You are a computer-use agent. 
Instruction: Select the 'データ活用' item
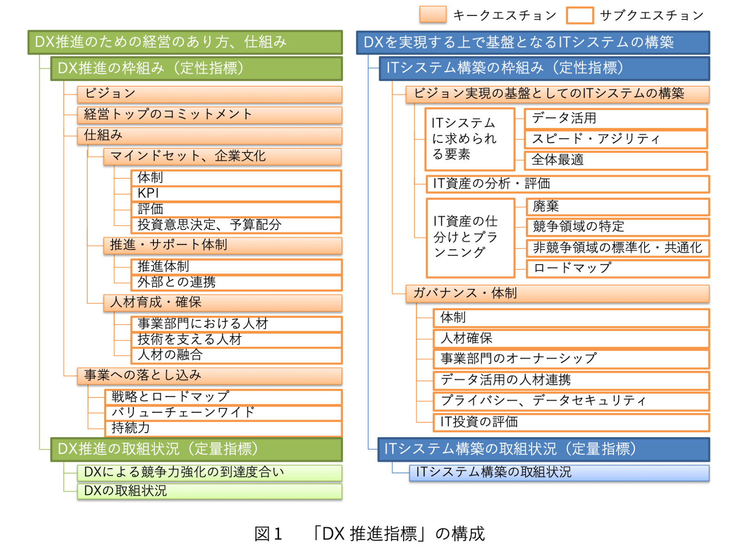pos(616,119)
